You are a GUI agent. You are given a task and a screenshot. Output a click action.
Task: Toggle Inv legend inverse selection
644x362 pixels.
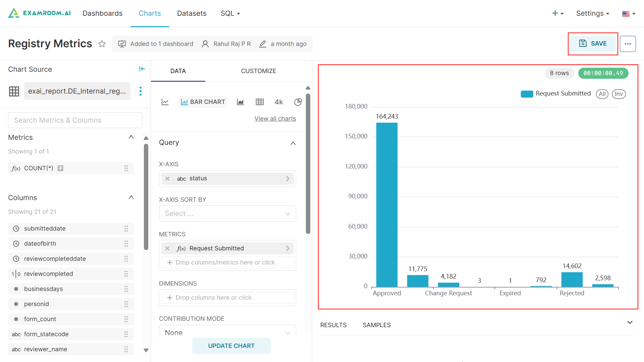(x=619, y=94)
